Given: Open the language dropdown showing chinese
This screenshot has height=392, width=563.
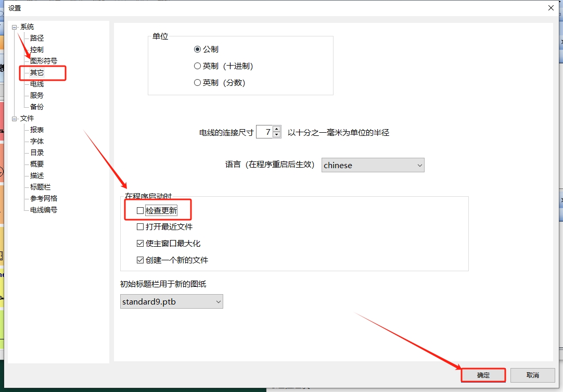Looking at the screenshot, I should pyautogui.click(x=373, y=165).
